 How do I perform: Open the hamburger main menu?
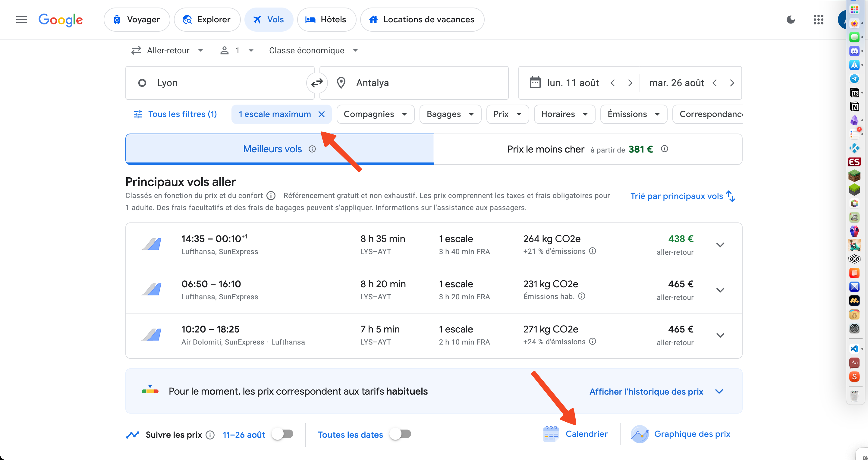[22, 20]
